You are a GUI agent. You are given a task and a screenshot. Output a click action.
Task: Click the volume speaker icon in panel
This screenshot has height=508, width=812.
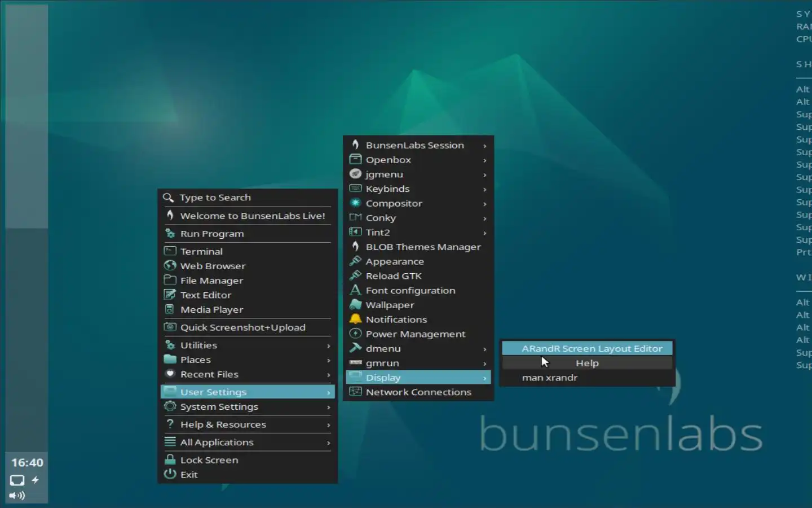(x=17, y=496)
